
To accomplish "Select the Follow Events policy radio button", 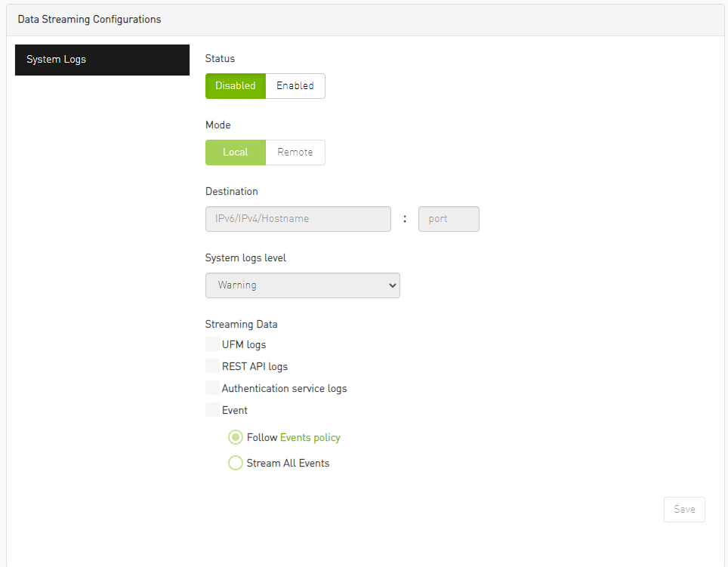I will 236,437.
